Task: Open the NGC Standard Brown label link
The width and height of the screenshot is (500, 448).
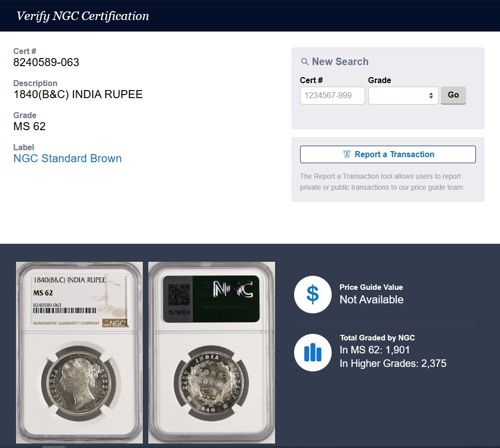Action: 68,159
